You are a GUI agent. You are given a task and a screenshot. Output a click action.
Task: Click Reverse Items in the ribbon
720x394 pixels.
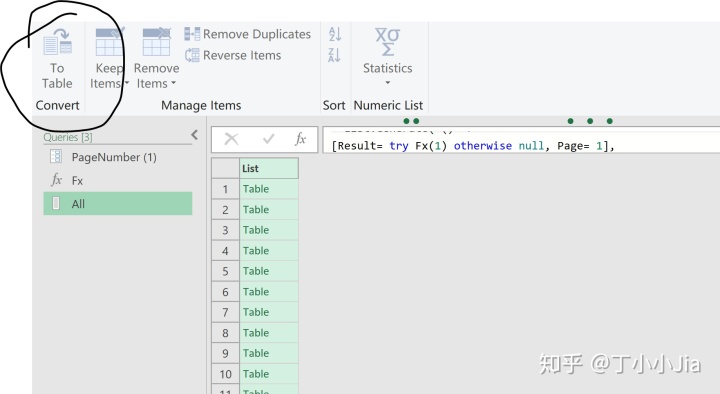[x=233, y=55]
